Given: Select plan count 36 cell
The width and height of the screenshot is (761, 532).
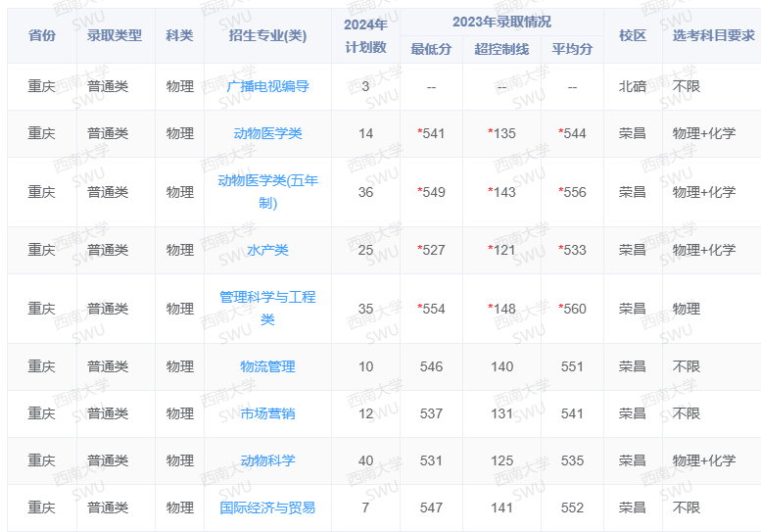Looking at the screenshot, I should (x=365, y=192).
